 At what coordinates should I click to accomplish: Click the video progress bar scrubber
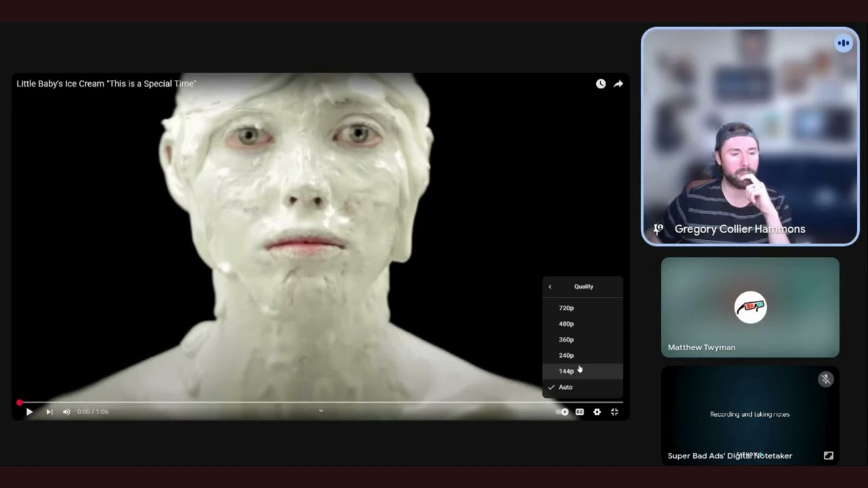(x=20, y=403)
